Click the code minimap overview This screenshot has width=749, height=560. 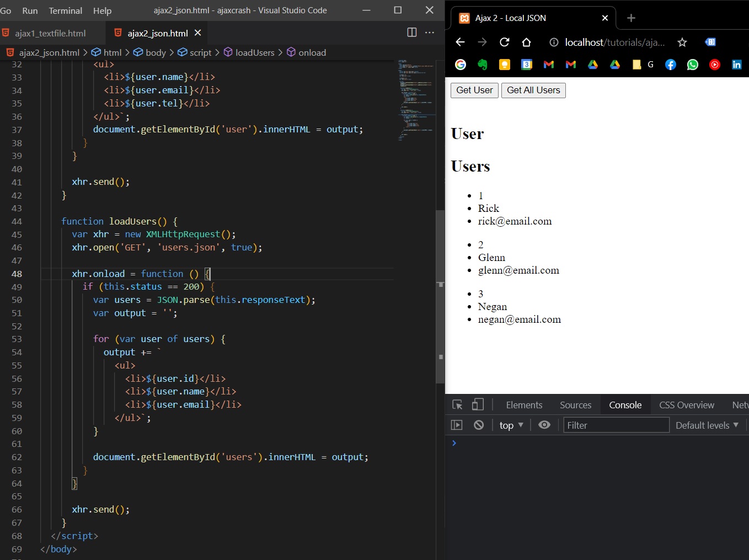click(415, 99)
